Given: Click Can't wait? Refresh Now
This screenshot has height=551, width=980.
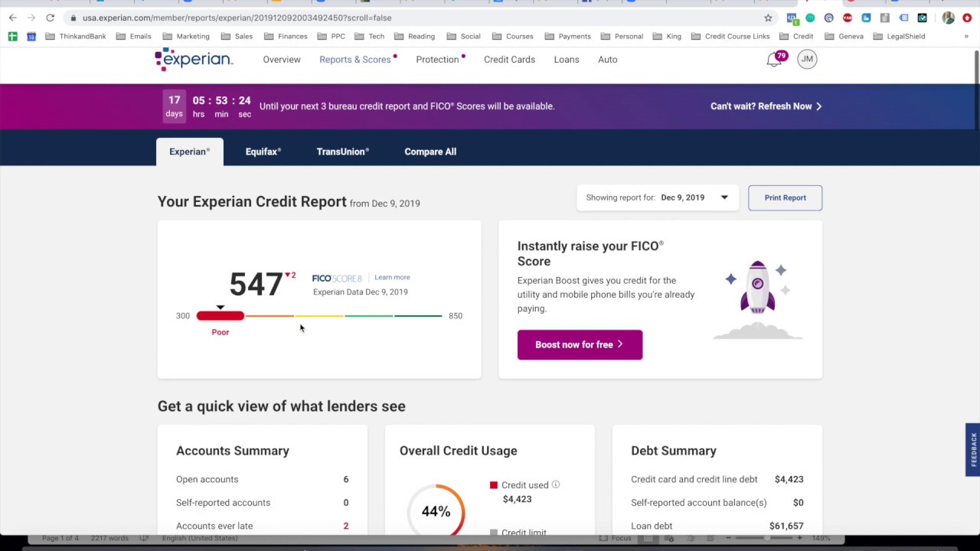Looking at the screenshot, I should click(766, 106).
